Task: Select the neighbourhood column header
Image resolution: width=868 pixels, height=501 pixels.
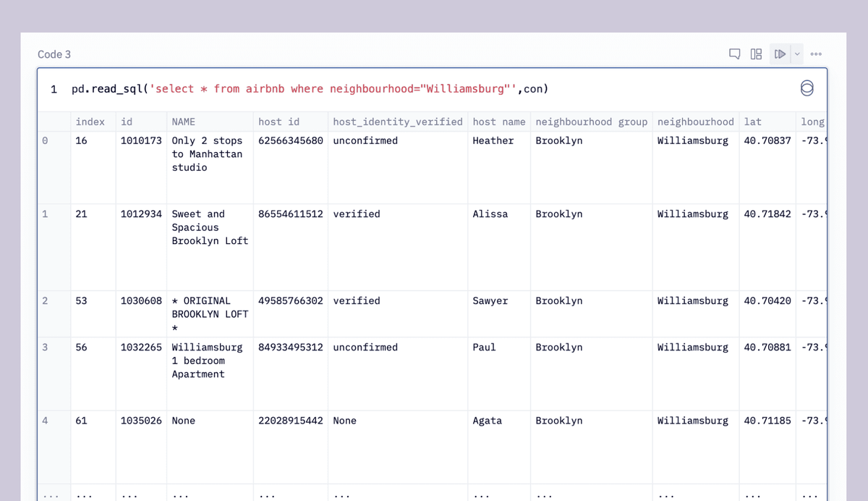Action: [x=695, y=122]
